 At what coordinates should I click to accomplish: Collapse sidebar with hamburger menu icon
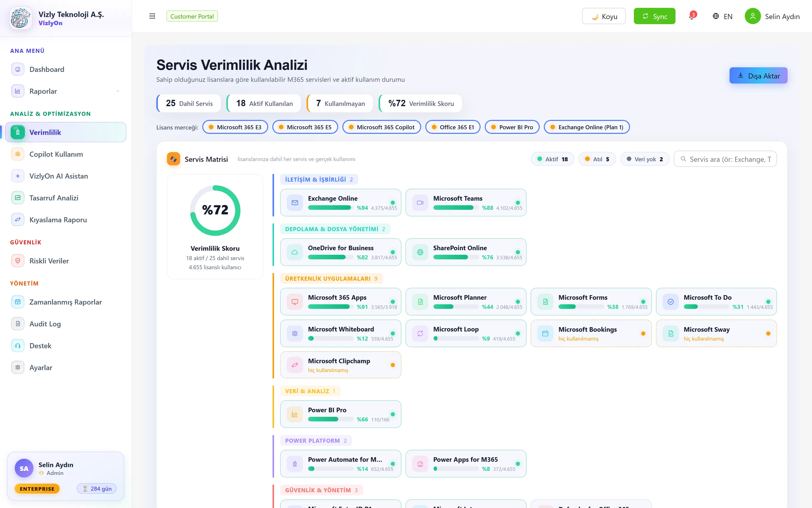coord(152,16)
